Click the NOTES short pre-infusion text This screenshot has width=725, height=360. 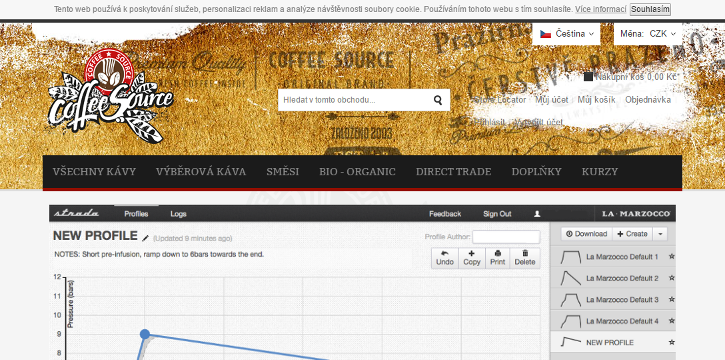pos(159,254)
